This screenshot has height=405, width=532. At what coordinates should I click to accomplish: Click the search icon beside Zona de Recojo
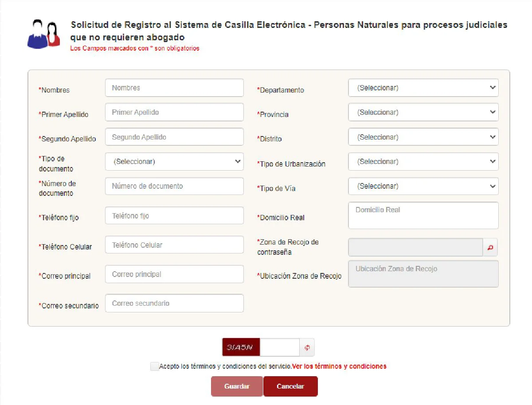pyautogui.click(x=490, y=248)
